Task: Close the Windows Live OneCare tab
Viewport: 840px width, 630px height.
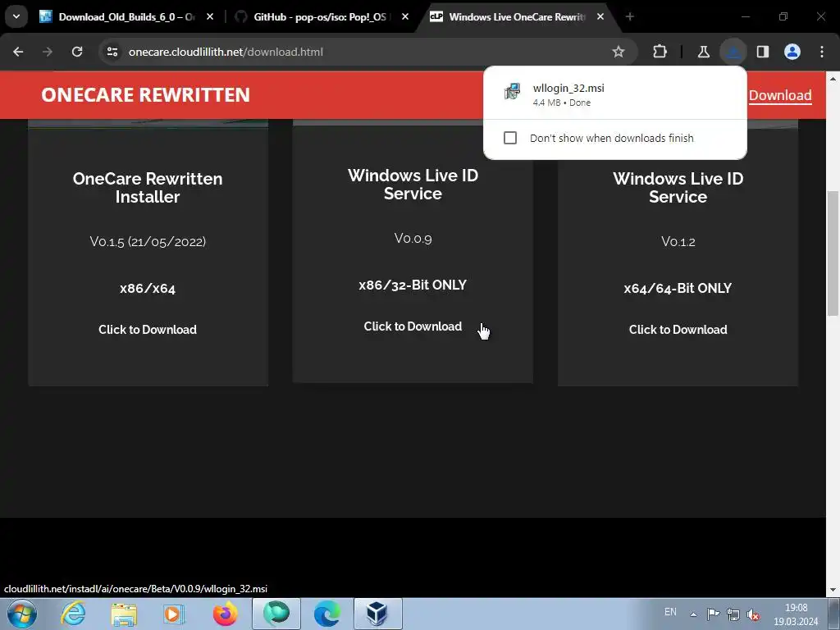Action: [600, 17]
